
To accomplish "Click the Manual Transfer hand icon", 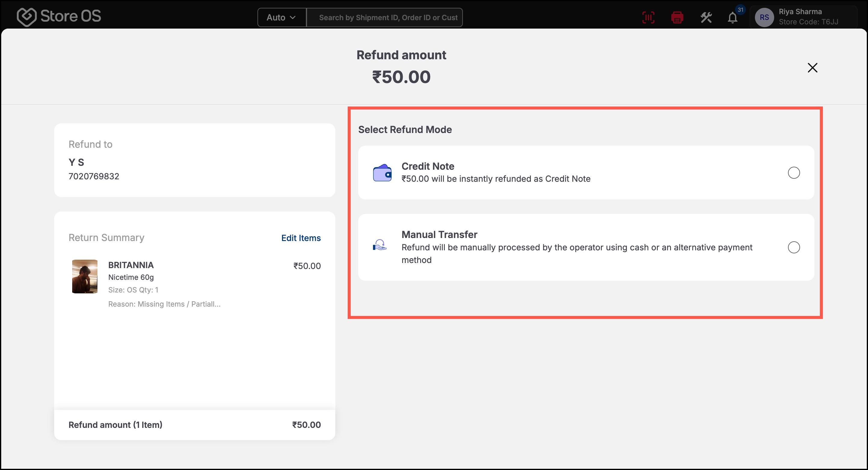I will point(380,245).
